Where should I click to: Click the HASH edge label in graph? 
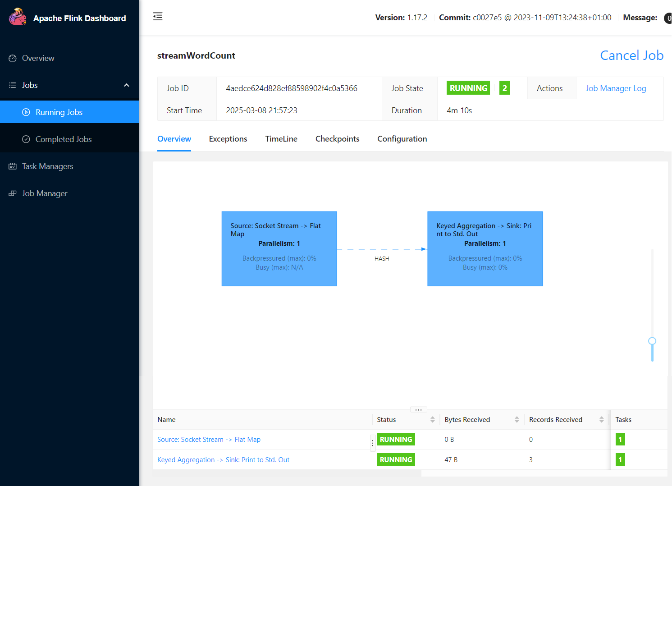382,259
